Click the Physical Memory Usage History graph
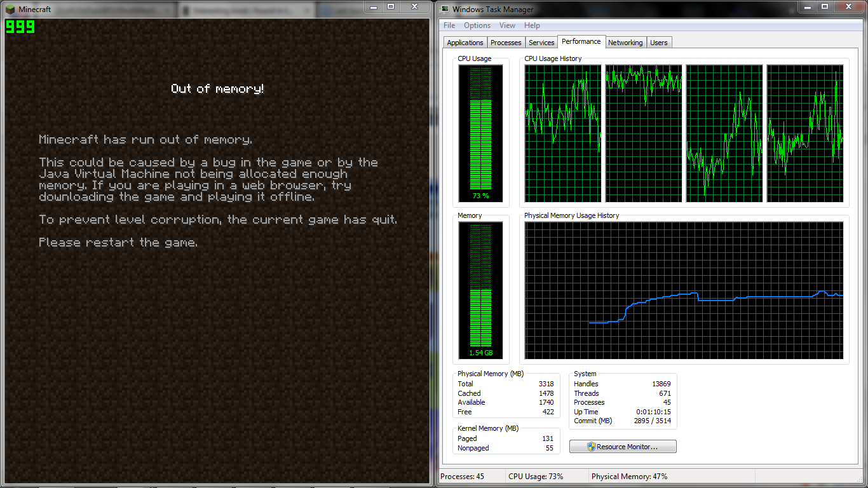 coord(684,290)
